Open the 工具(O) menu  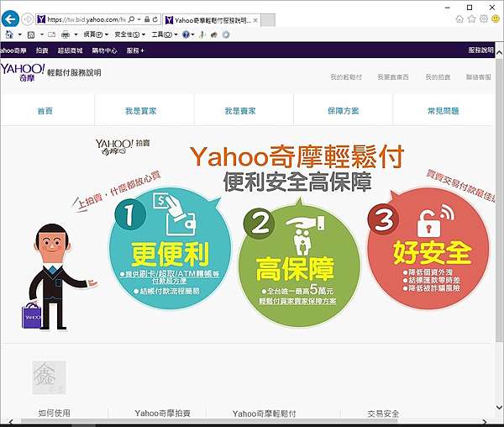(x=165, y=34)
